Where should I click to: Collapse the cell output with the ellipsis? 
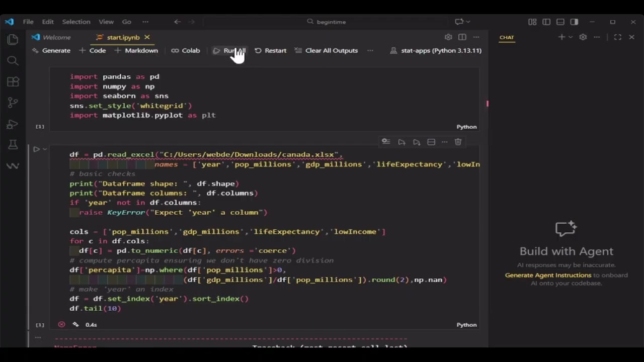click(x=38, y=338)
